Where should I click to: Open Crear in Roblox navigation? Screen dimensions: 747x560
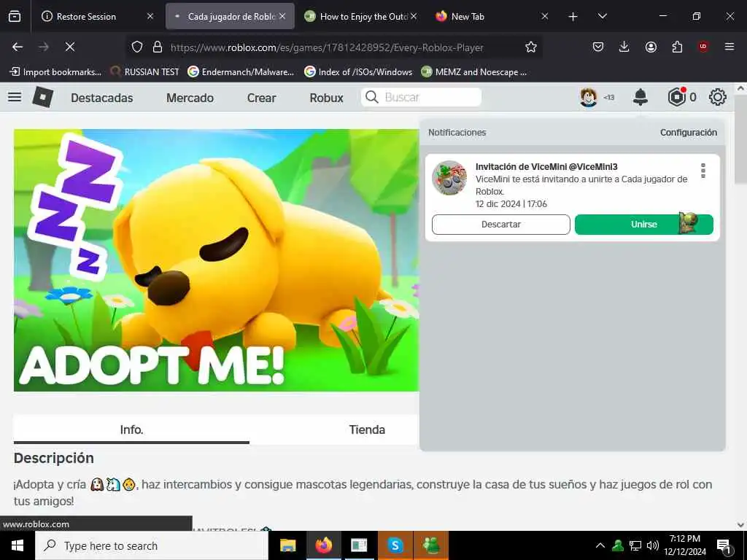pyautogui.click(x=261, y=98)
